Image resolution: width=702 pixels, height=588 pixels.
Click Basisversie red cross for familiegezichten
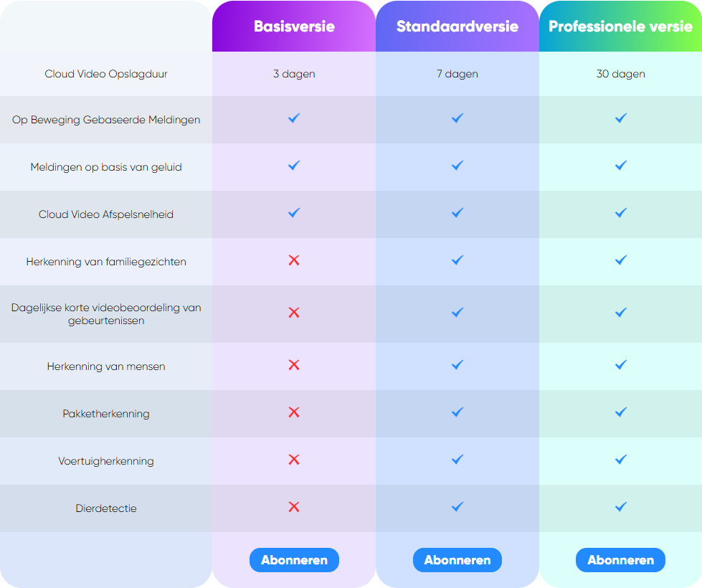[x=294, y=260]
